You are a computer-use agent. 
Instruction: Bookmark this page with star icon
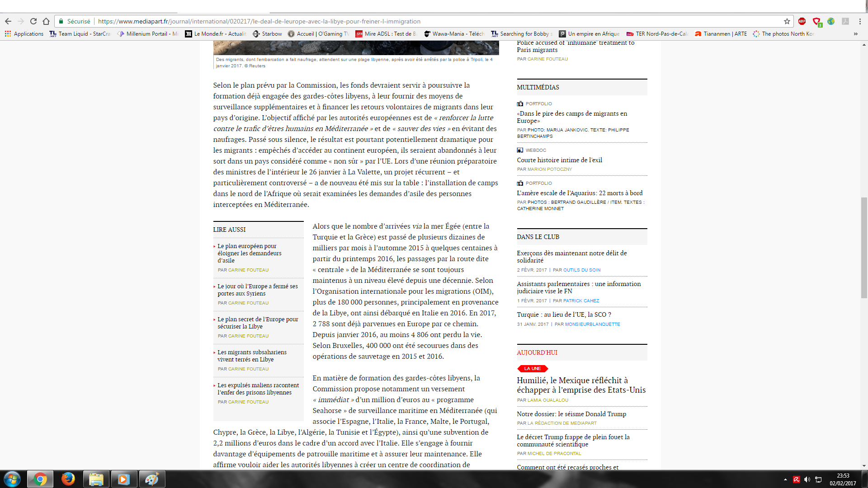click(x=787, y=21)
